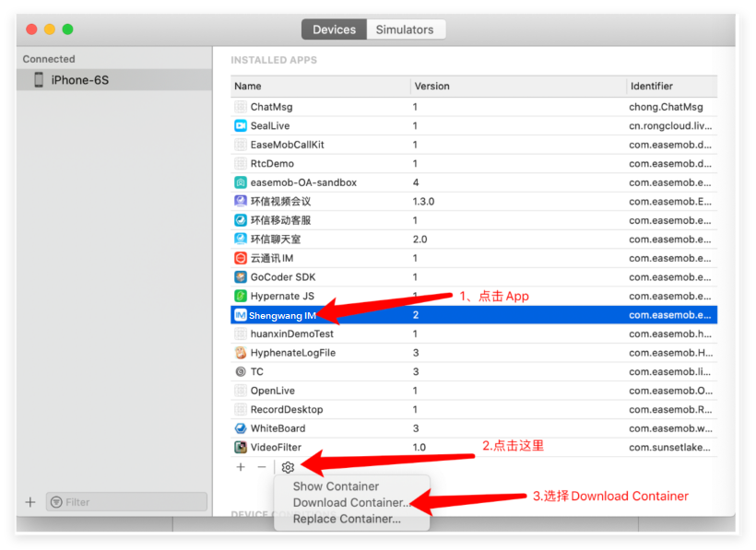Select the RecordDesktop app name

click(x=287, y=409)
